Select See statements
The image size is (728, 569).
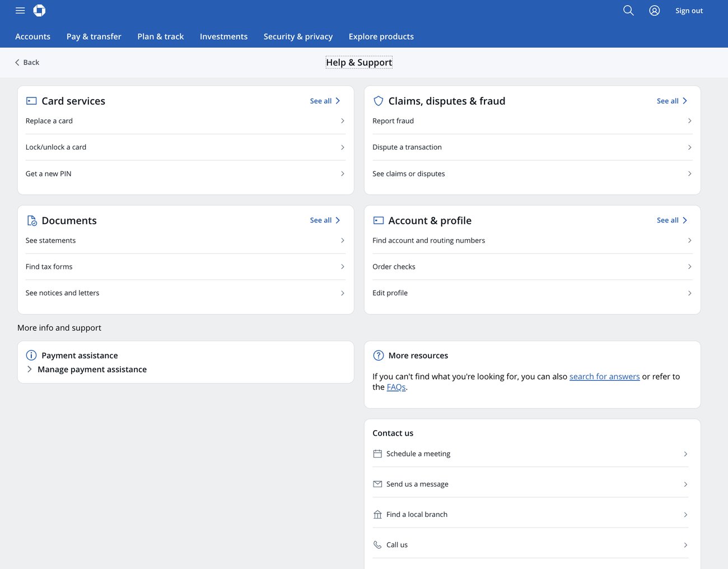185,240
